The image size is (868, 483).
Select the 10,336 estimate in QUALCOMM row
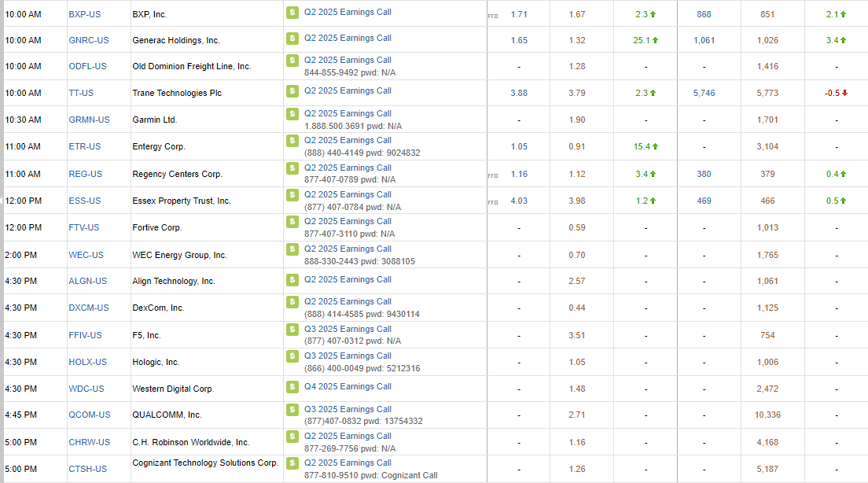pos(768,415)
